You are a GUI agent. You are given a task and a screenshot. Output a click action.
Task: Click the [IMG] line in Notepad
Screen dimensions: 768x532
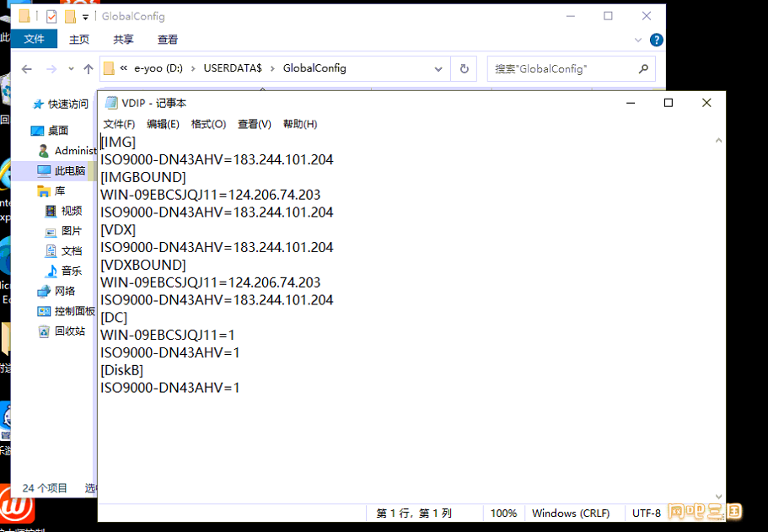(x=118, y=142)
